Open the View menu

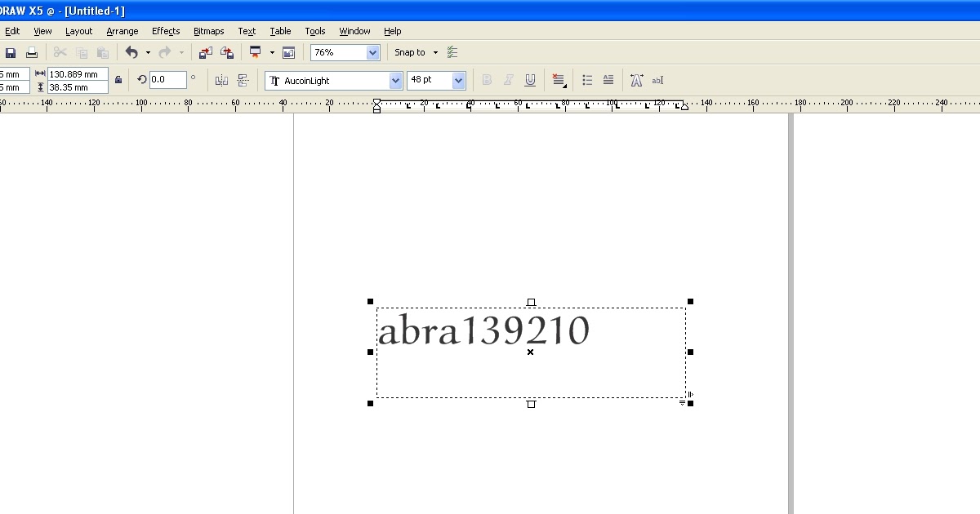click(42, 31)
